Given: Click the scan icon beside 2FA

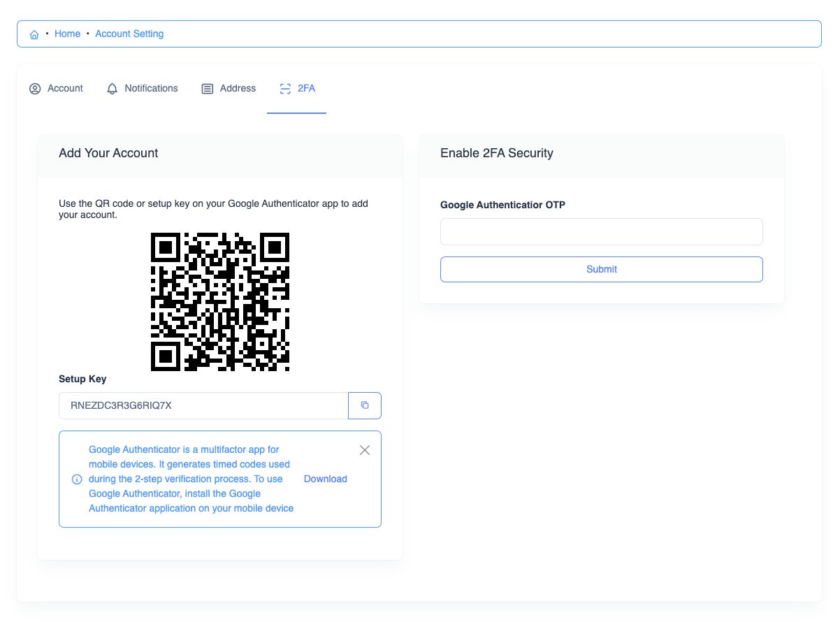Looking at the screenshot, I should click(x=285, y=89).
